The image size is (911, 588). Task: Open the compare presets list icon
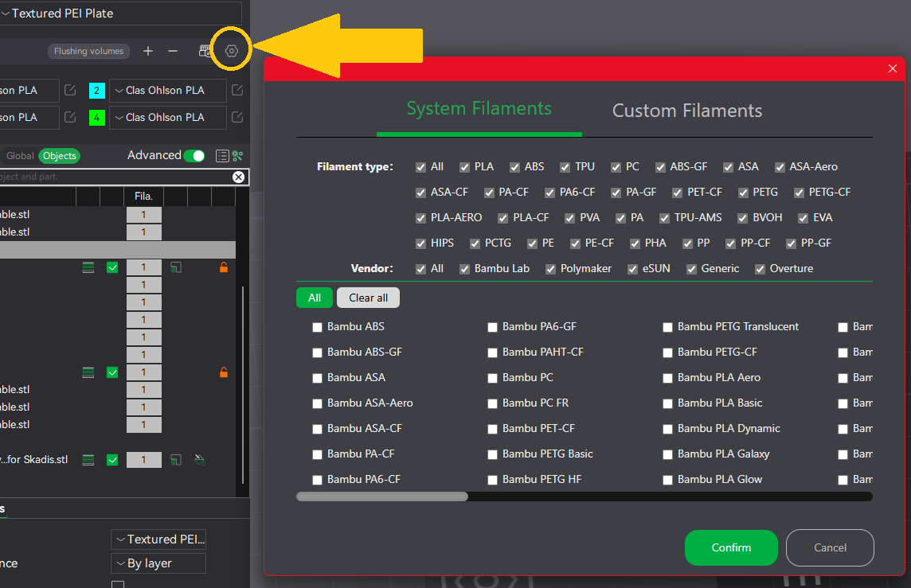click(222, 156)
